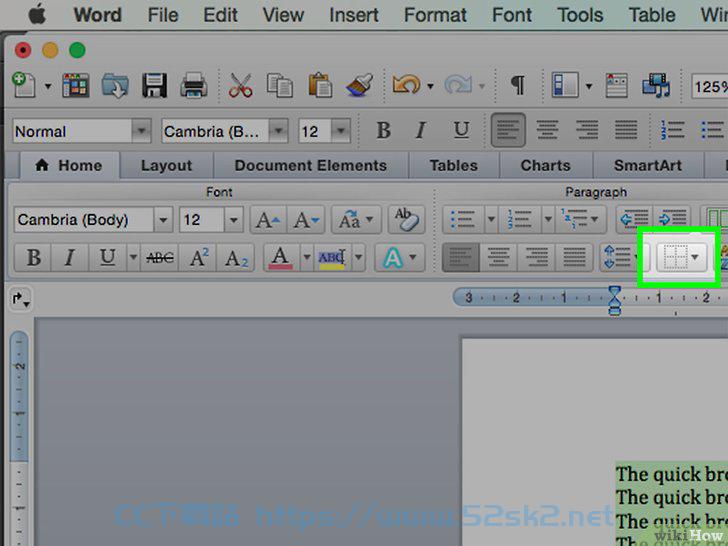Click bulleted list button in ribbon
Screen dimensions: 728x546
462,220
